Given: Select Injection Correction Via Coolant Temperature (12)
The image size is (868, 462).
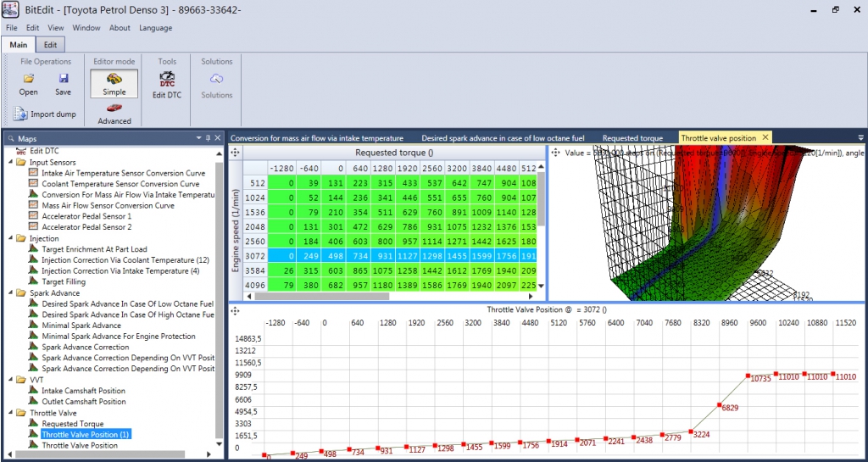Looking at the screenshot, I should click(125, 260).
